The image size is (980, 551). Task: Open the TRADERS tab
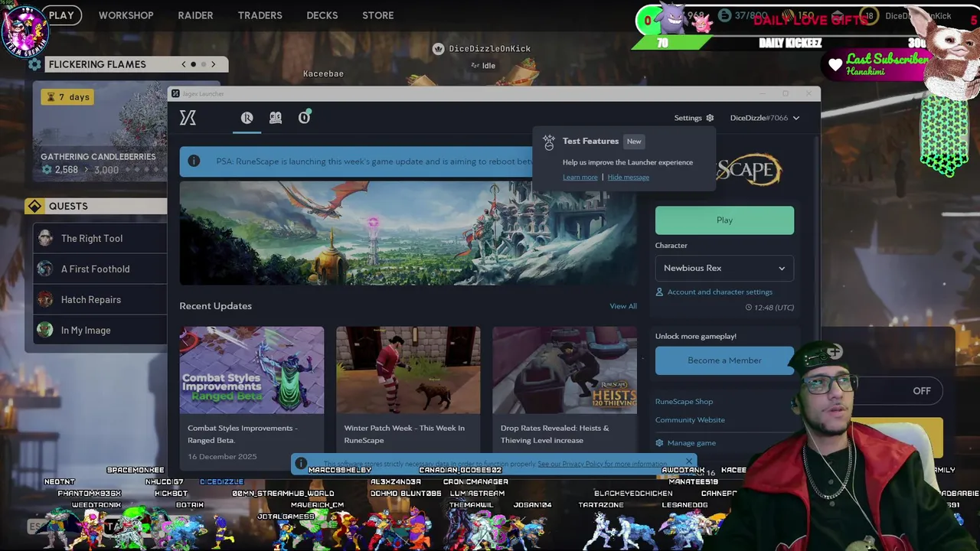coord(260,15)
